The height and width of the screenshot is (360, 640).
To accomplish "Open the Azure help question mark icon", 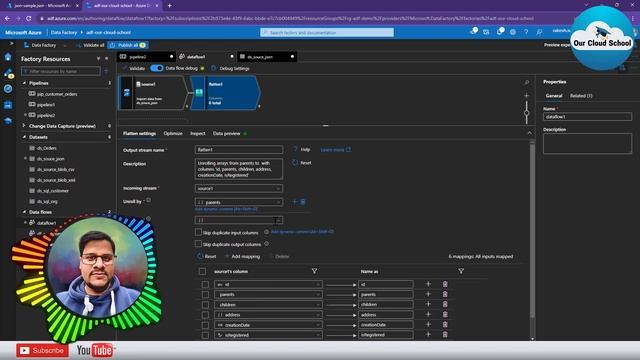I will click(526, 32).
